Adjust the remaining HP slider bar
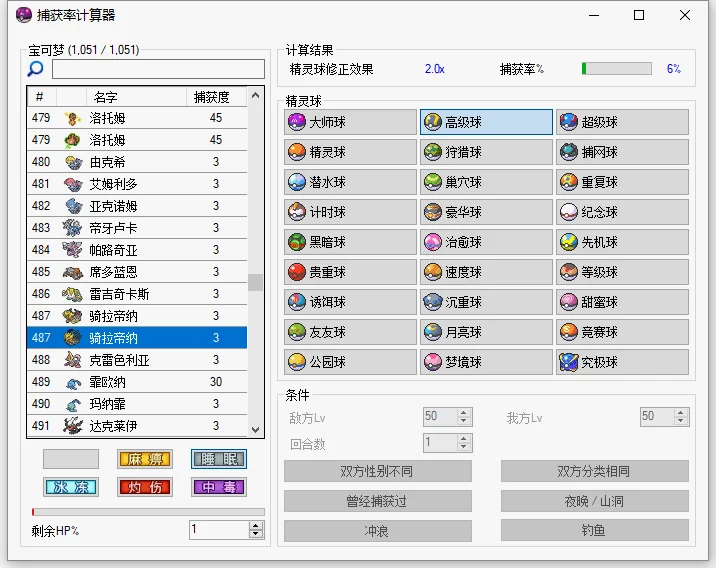The width and height of the screenshot is (716, 568). pyautogui.click(x=148, y=512)
